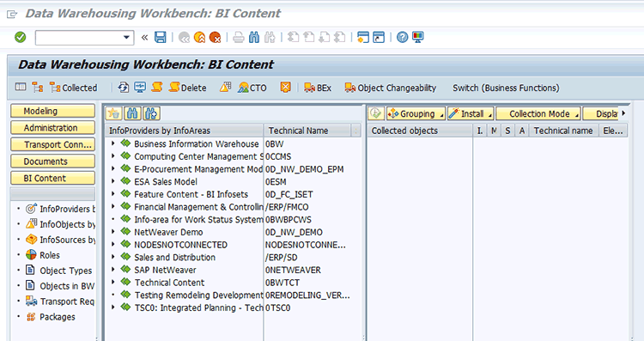
Task: Open the Grouping dropdown menu
Action: click(x=416, y=113)
